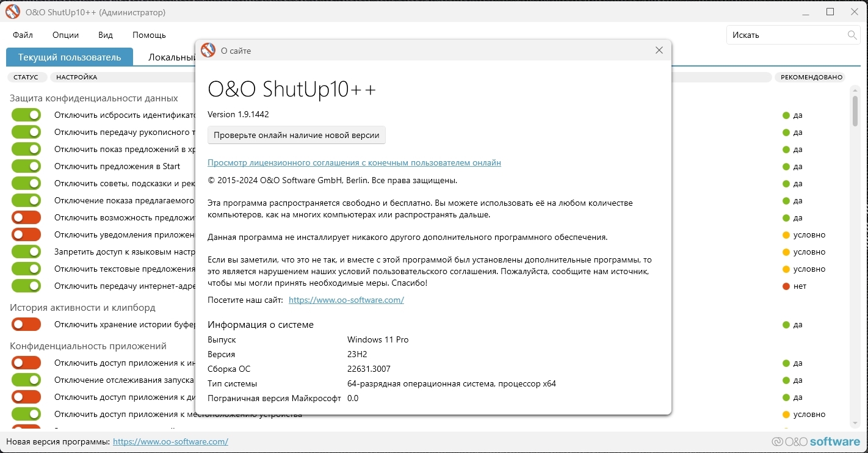Click the scrollbar up arrow
868x453 pixels.
click(x=855, y=90)
